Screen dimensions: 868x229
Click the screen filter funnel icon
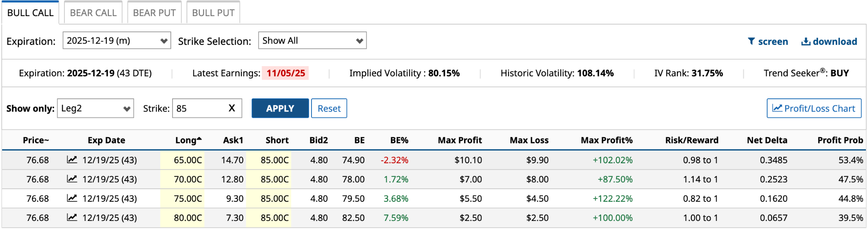(751, 41)
